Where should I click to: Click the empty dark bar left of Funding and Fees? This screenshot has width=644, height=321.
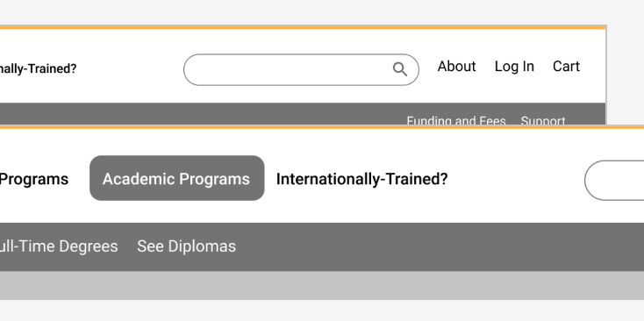click(201, 114)
